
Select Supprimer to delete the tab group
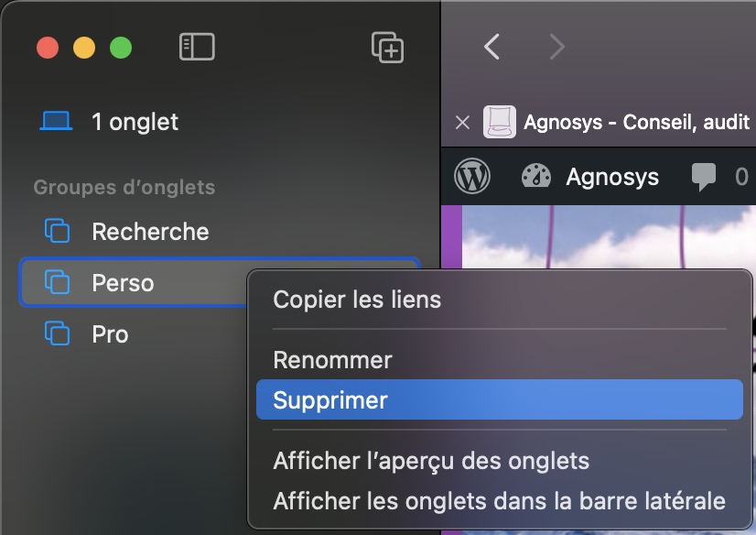pyautogui.click(x=500, y=399)
